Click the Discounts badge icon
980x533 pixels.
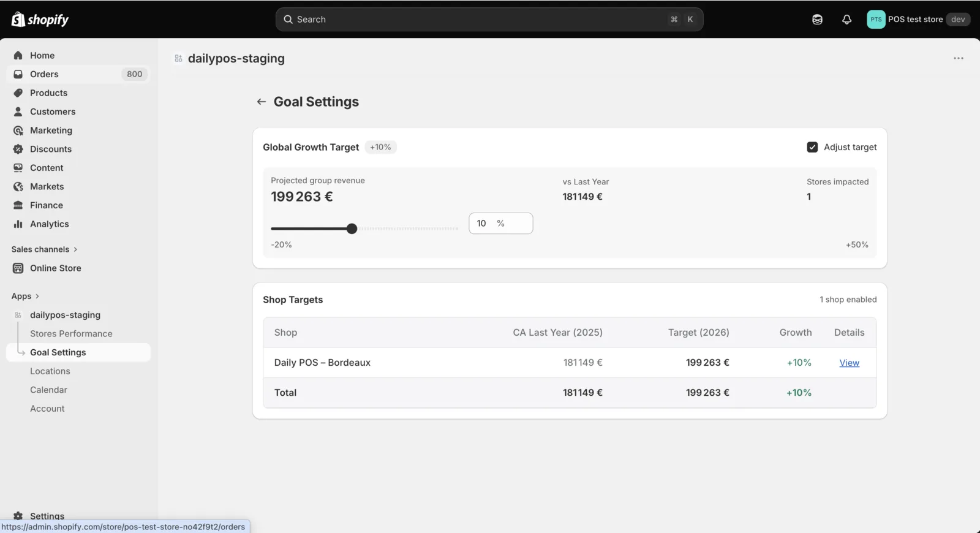tap(18, 149)
